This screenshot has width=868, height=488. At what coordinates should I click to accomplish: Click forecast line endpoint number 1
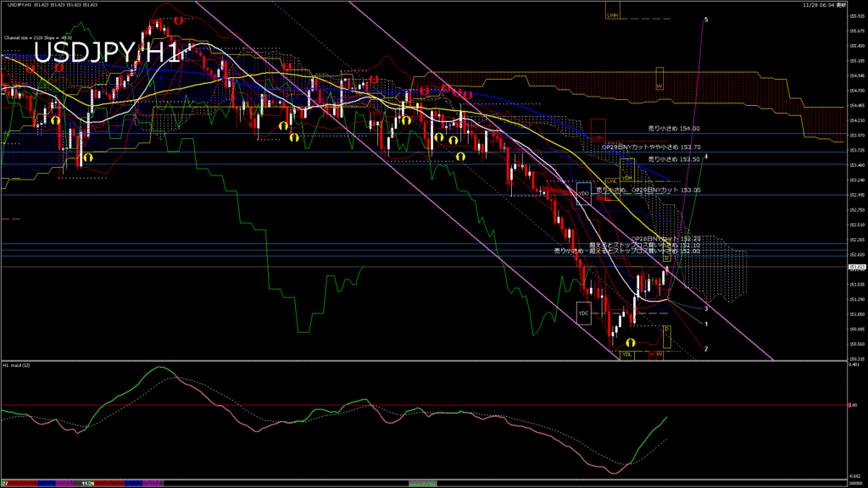pyautogui.click(x=706, y=324)
